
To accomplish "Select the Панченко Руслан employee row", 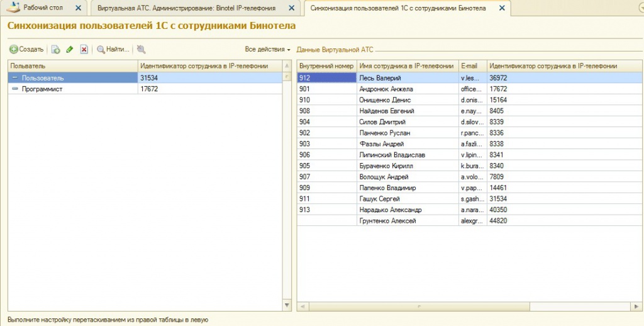I will [469, 133].
